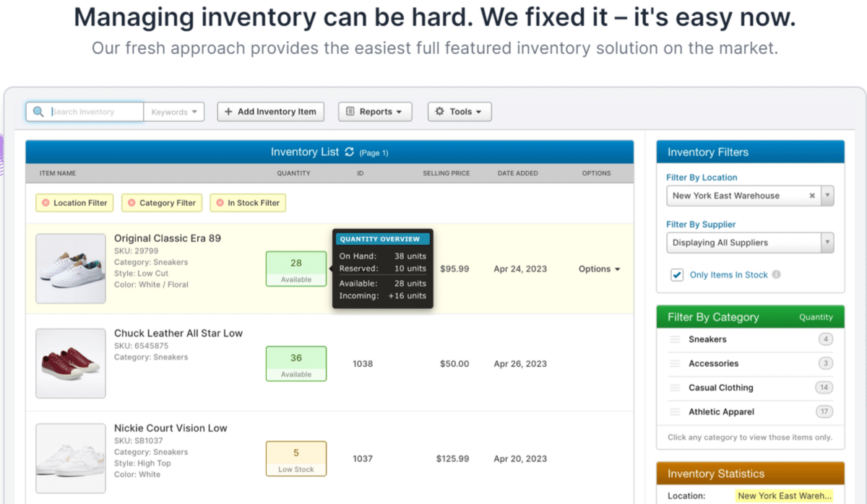
Task: Remove the Category Filter tag icon
Action: (x=131, y=203)
